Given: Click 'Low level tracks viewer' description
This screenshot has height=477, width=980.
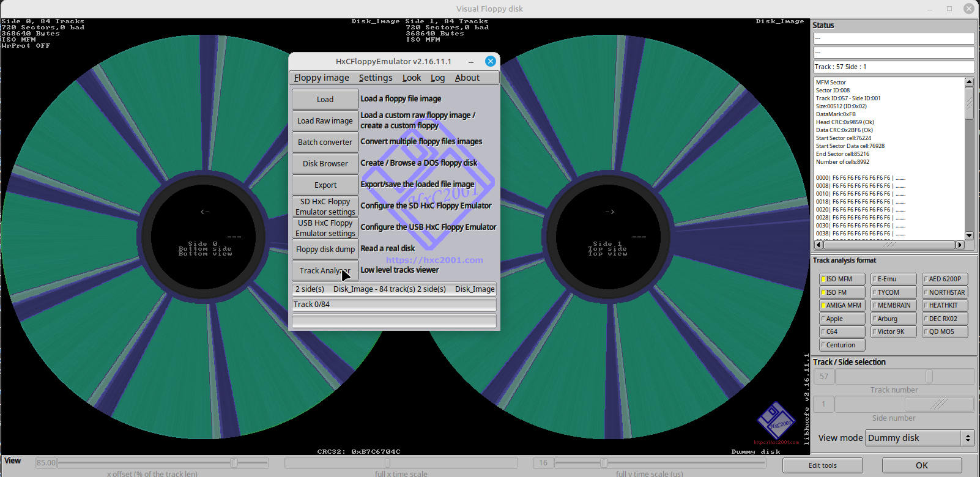Looking at the screenshot, I should 399,270.
